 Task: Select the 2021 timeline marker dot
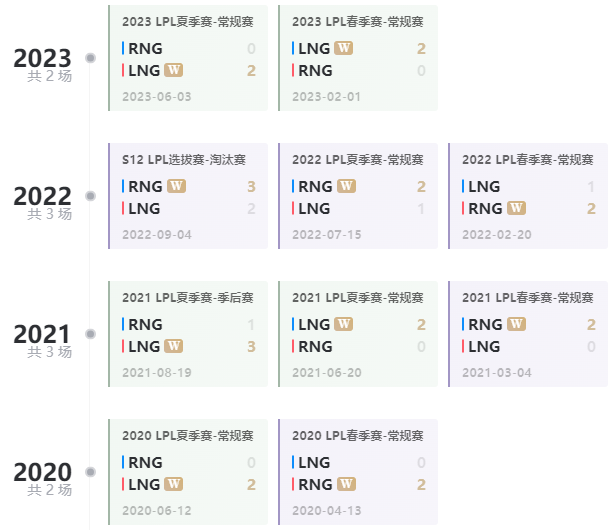91,334
